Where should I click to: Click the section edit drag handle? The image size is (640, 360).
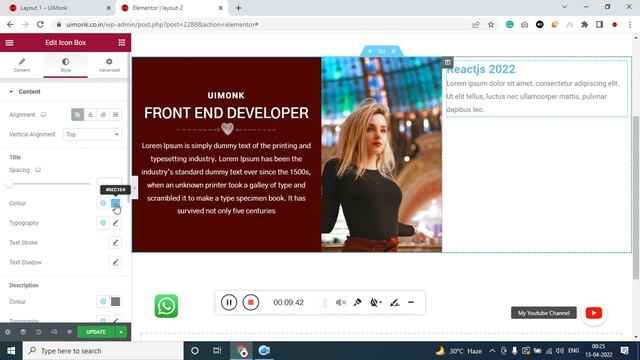pos(382,51)
